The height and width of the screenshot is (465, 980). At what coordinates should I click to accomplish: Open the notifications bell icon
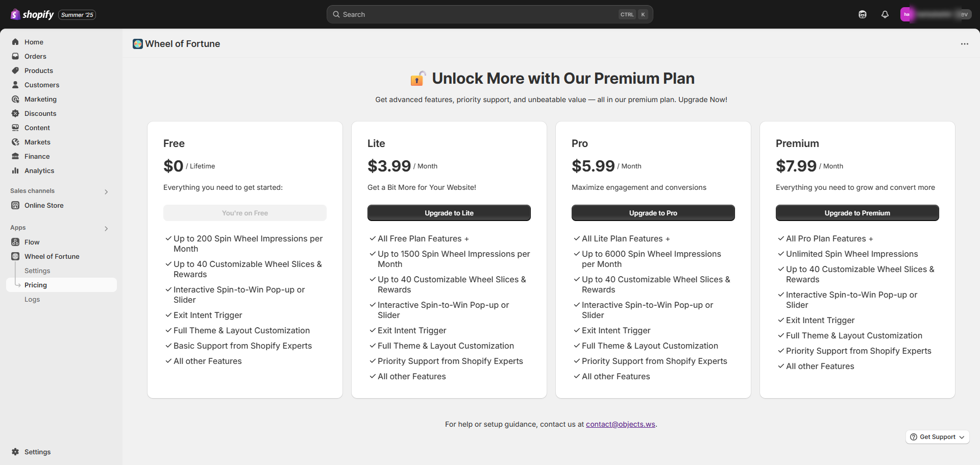tap(885, 14)
